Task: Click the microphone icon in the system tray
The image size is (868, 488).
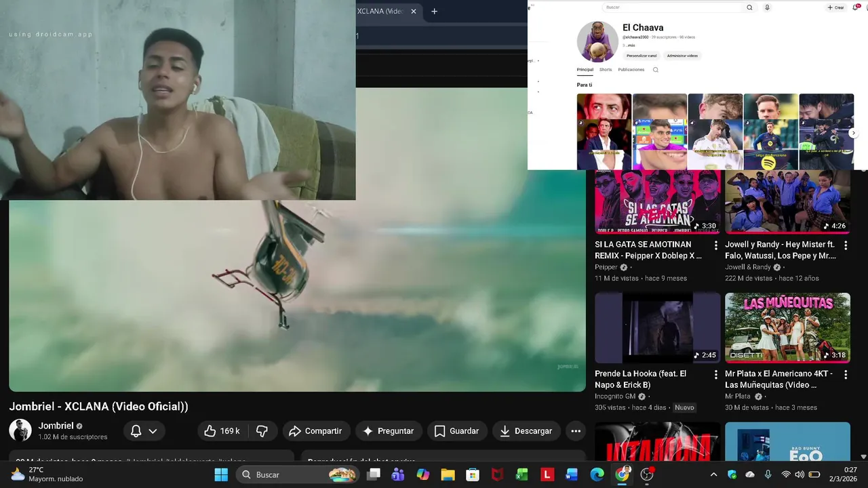Action: pos(768,474)
